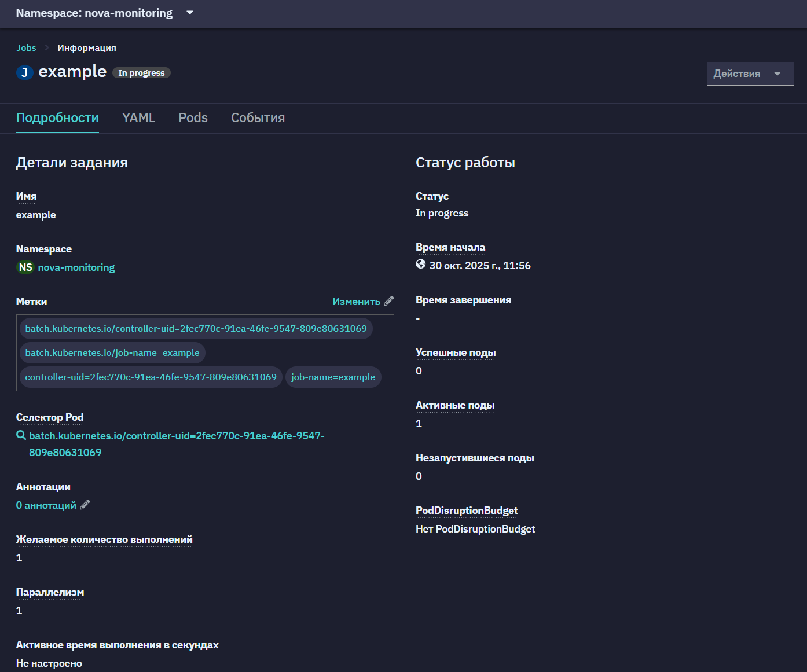Image resolution: width=807 pixels, height=672 pixels.
Task: Open the Pods tab
Action: (193, 117)
